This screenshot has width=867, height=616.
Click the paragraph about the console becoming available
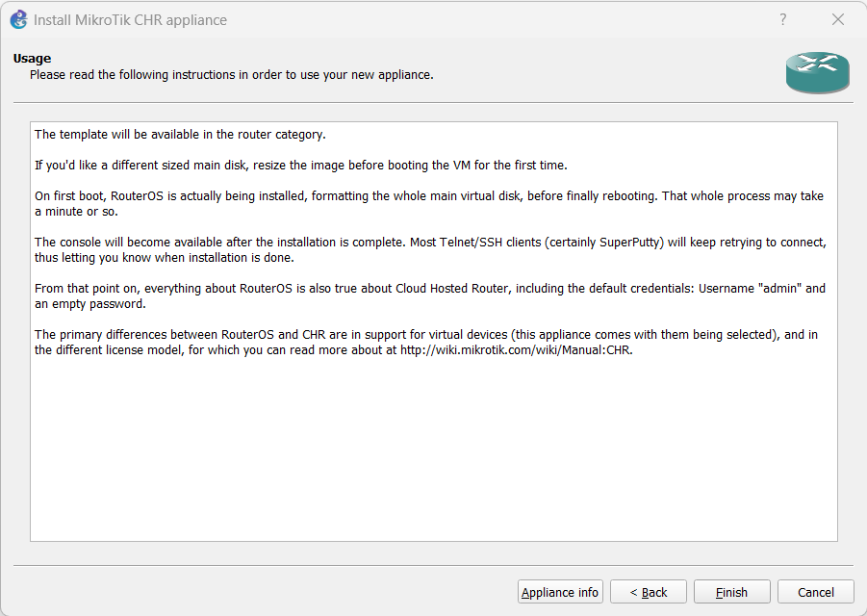pyautogui.click(x=430, y=250)
